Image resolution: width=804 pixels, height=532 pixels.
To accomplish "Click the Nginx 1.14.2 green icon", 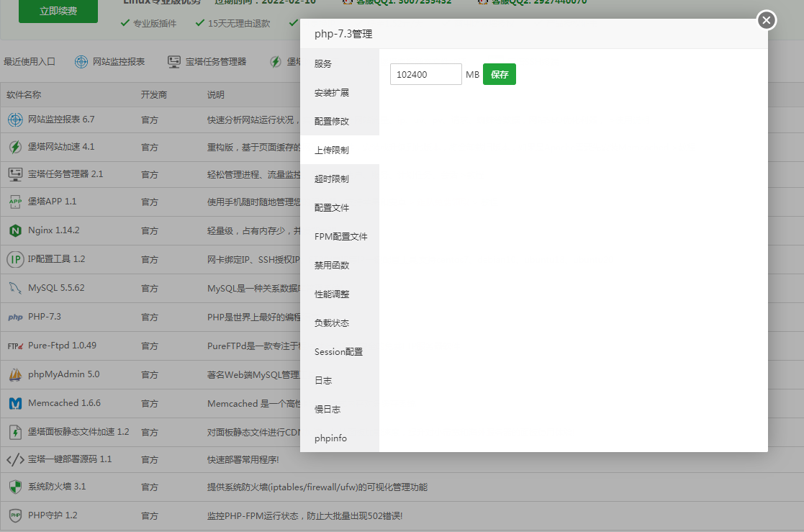I will tap(15, 230).
